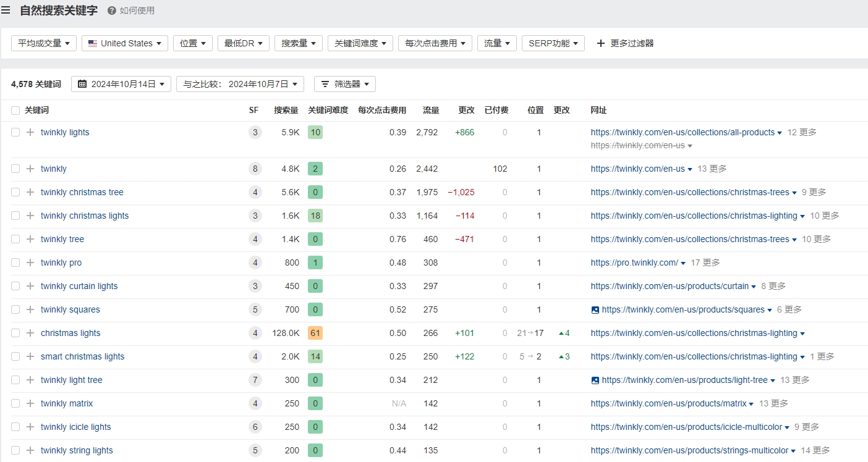Click plus icon beside twinkly icicle lights

pyautogui.click(x=30, y=427)
